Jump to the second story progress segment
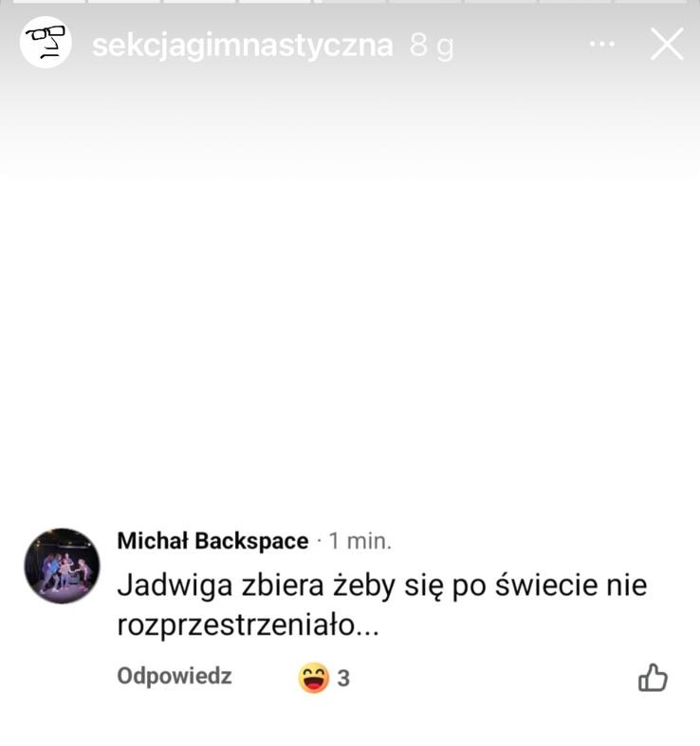The image size is (700, 746). click(124, 2)
